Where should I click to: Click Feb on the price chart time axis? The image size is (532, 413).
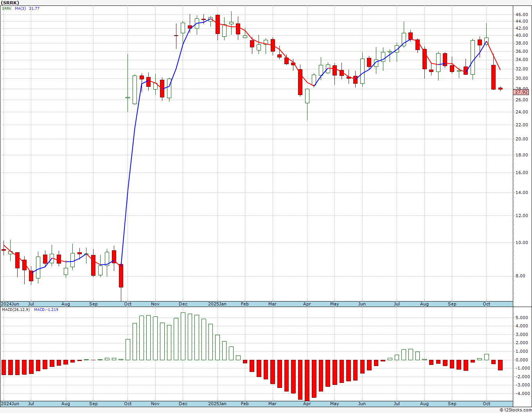245,304
